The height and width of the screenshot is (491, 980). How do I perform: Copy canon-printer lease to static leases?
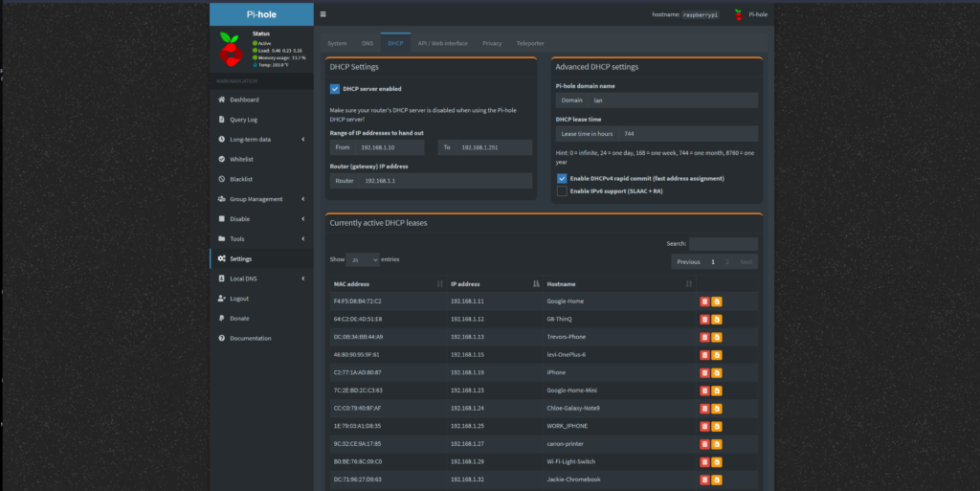[717, 444]
